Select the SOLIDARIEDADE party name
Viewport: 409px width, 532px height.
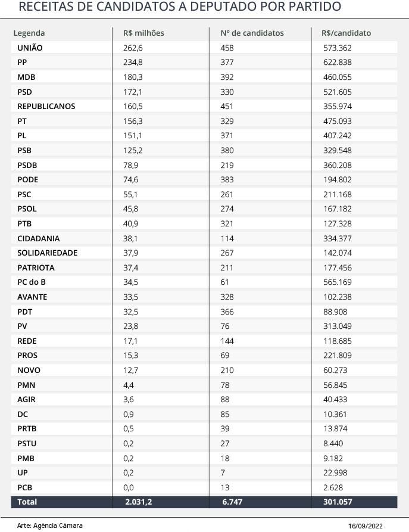(47, 253)
